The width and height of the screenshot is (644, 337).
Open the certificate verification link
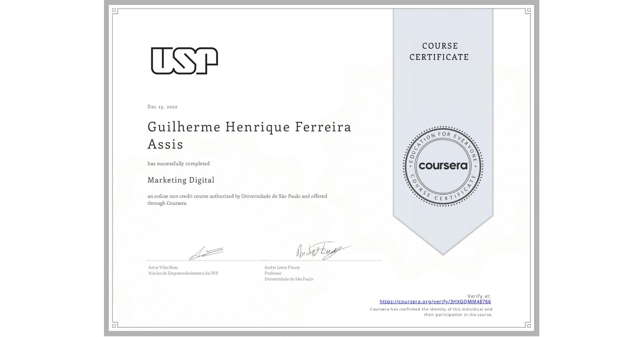pos(435,301)
